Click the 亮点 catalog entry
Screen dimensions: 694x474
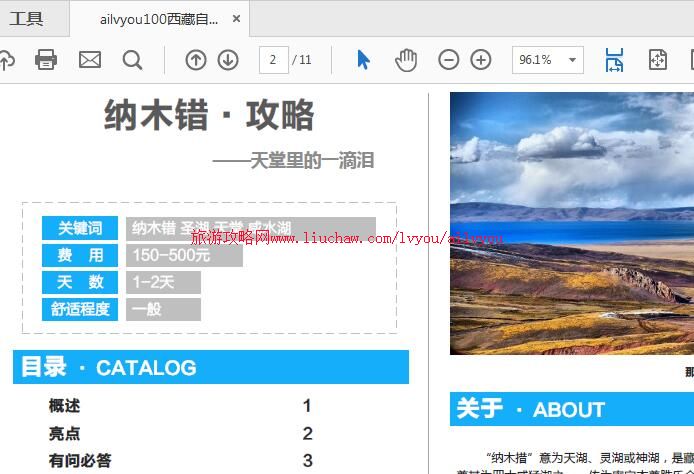[64, 434]
